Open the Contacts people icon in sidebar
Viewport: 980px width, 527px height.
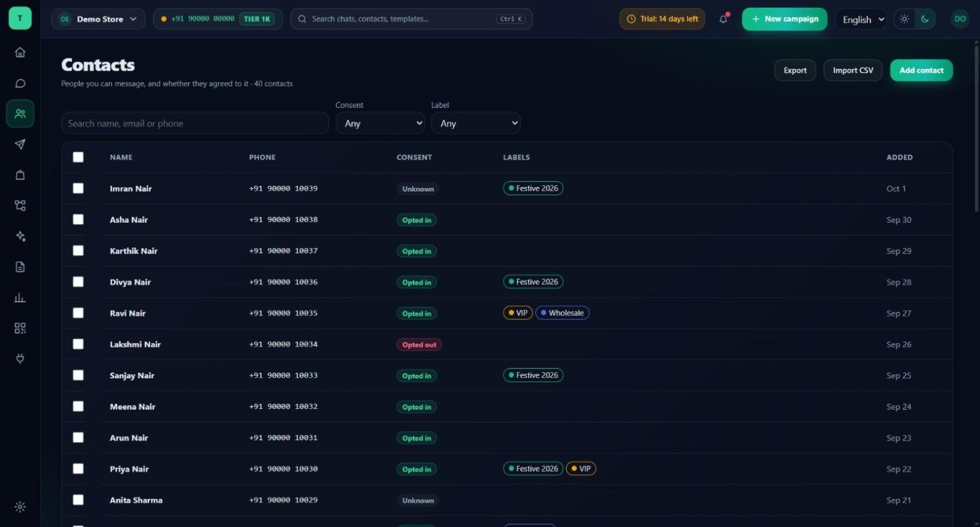coord(20,114)
